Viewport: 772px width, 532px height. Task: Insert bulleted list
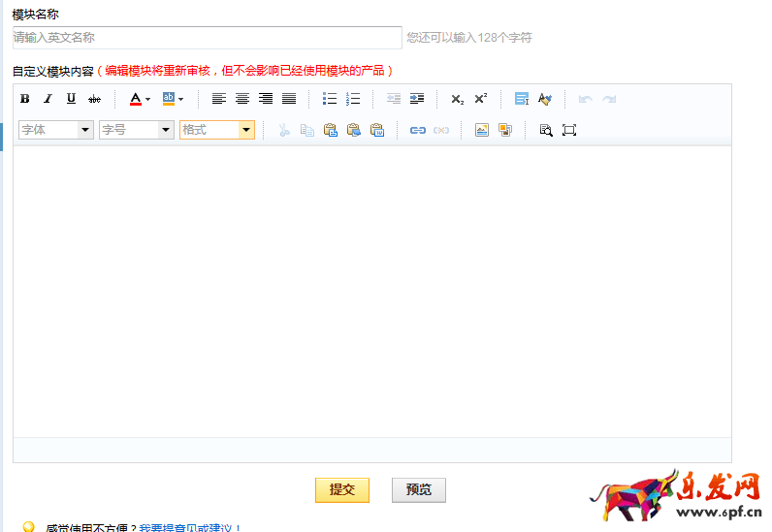click(x=330, y=99)
